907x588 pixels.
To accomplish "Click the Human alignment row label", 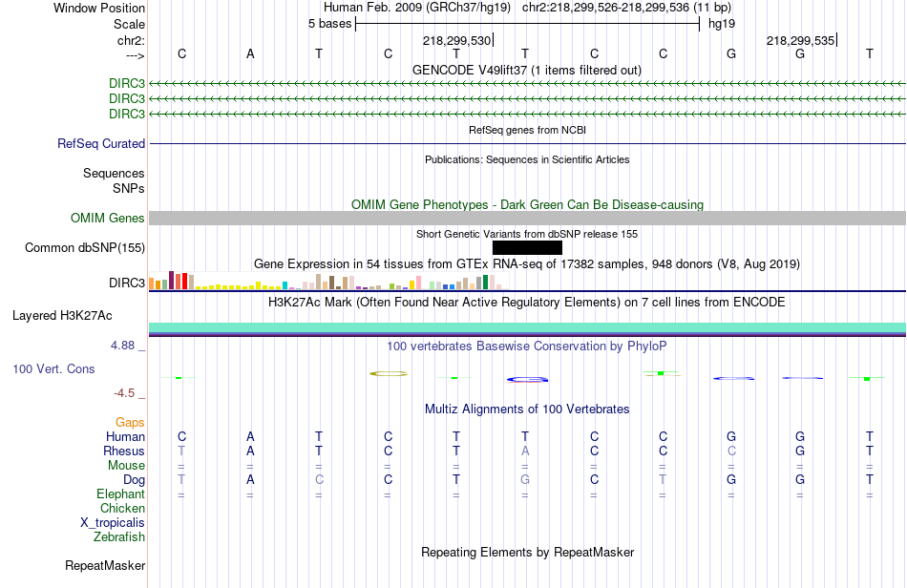I will click(125, 436).
